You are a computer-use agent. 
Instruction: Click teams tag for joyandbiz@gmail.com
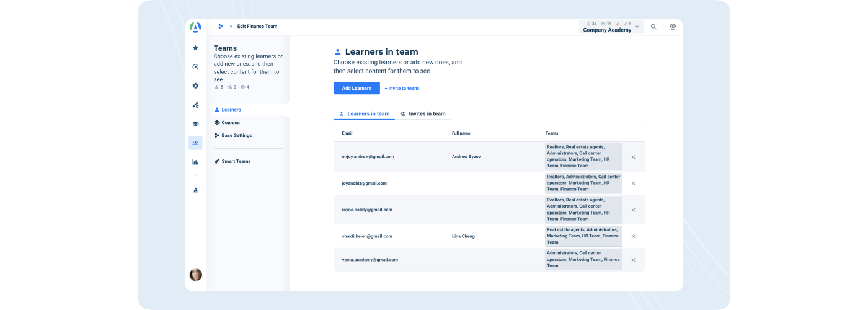coord(583,184)
